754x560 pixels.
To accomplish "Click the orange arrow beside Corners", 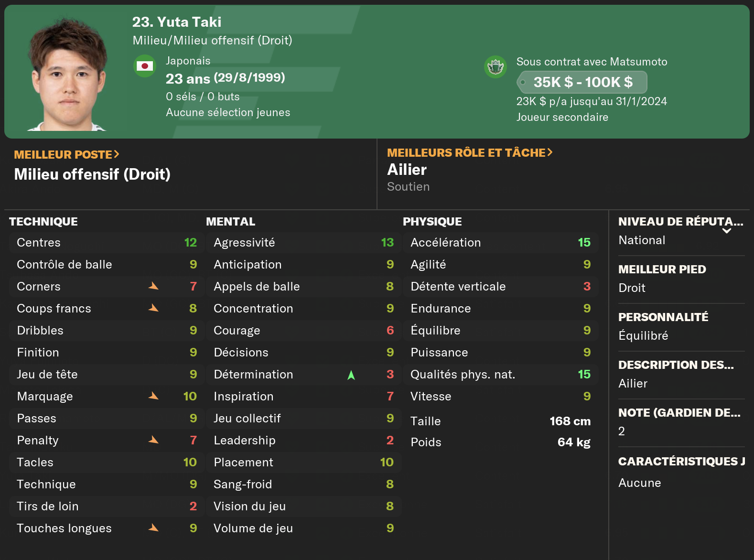I will (x=153, y=286).
